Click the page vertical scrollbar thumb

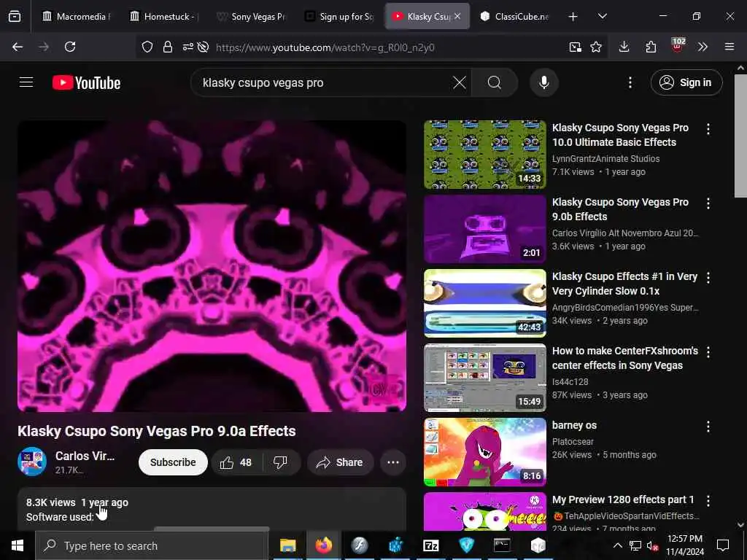click(740, 136)
